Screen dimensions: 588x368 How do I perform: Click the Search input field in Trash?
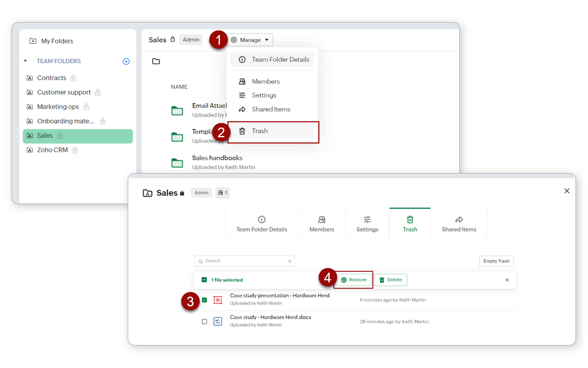pyautogui.click(x=242, y=261)
